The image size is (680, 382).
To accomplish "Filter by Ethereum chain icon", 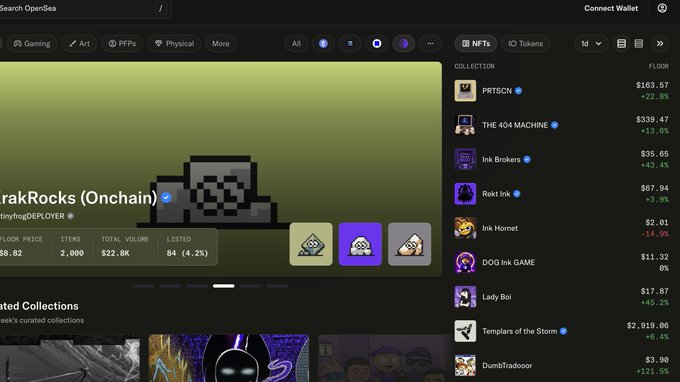I will tap(323, 43).
